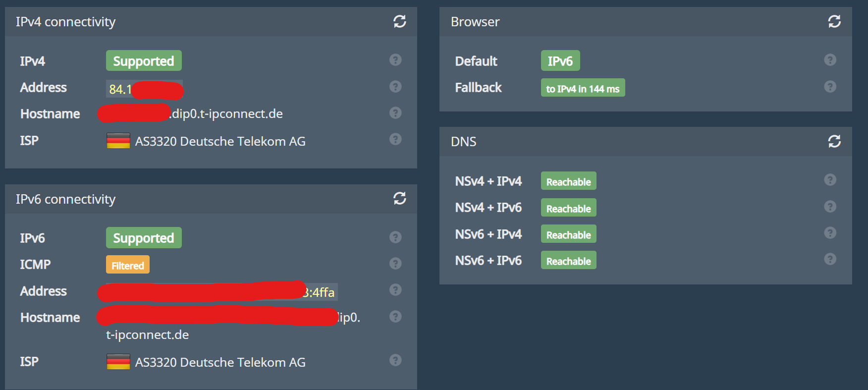Click Reachable badge for NSv4 + IPv6
The width and height of the screenshot is (868, 390).
pos(568,208)
